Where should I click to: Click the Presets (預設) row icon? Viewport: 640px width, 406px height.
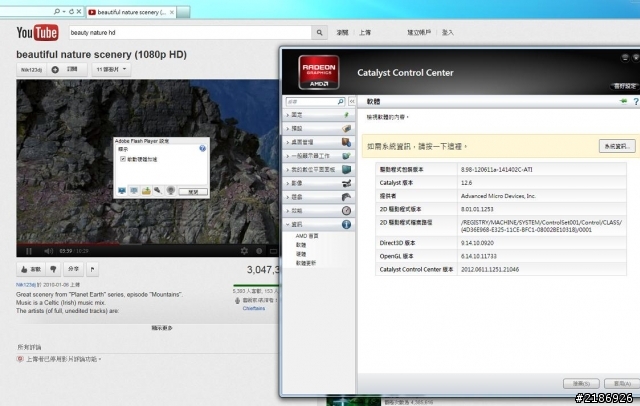point(347,129)
